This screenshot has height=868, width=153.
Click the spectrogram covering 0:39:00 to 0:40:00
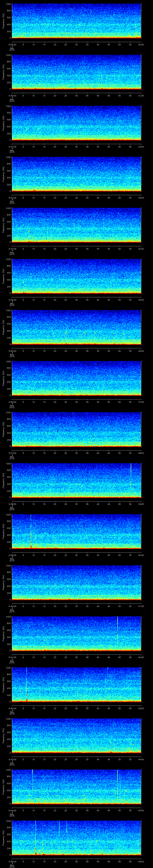click(76, 531)
